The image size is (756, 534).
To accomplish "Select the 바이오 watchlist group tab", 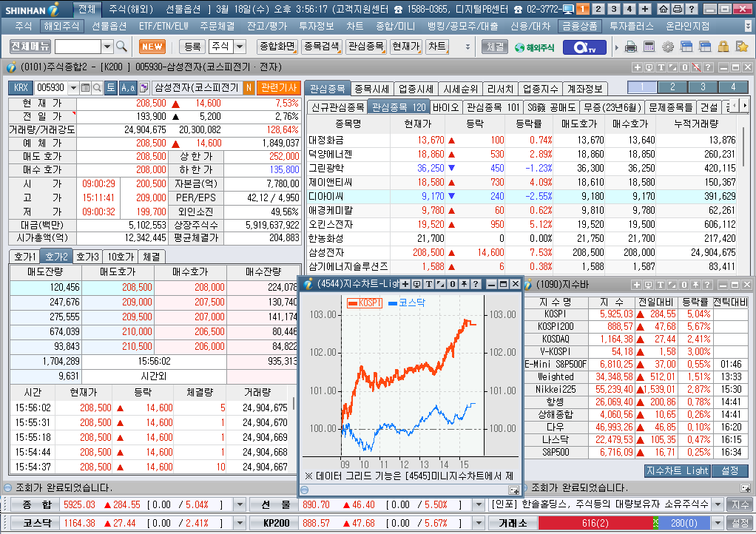I will [446, 107].
